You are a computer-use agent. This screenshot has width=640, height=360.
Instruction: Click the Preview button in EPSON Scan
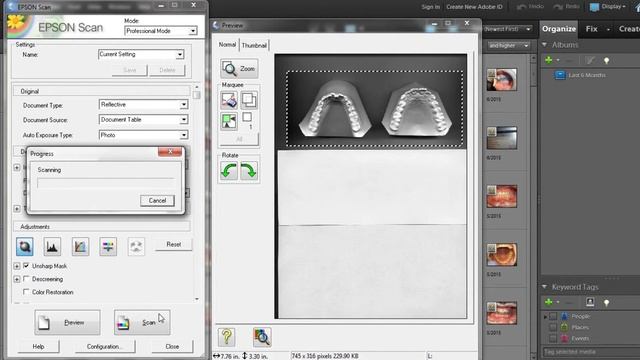[67, 322]
